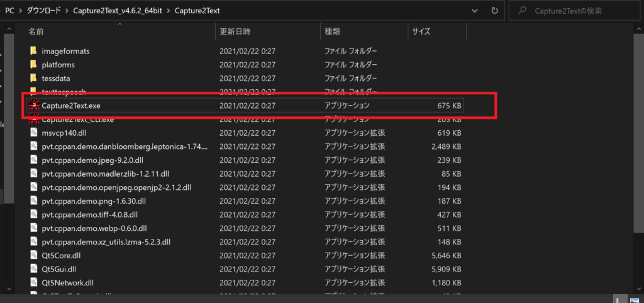Click the 675 KB size of Capture2Text.exe

[449, 106]
